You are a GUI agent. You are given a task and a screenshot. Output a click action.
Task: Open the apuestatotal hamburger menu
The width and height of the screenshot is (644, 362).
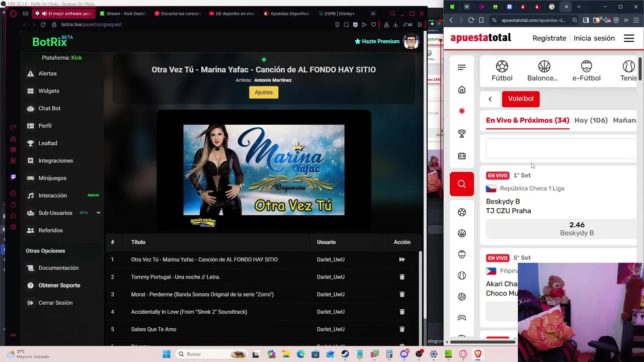[629, 38]
